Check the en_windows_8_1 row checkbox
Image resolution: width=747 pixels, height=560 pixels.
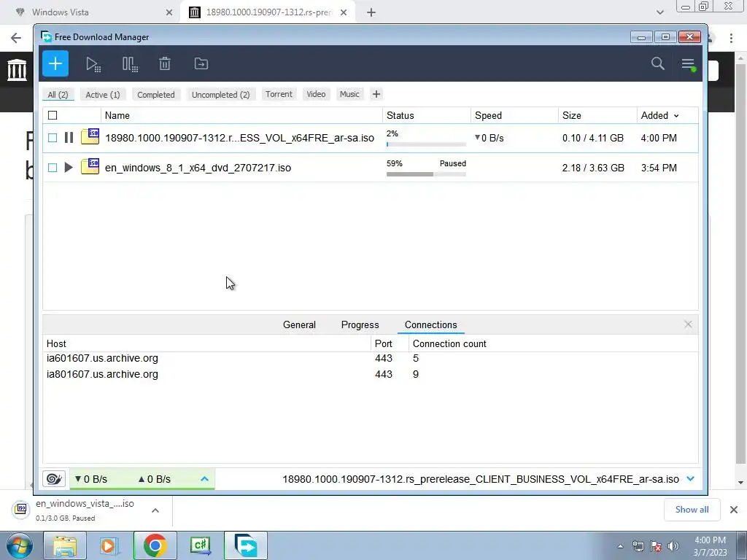point(53,168)
